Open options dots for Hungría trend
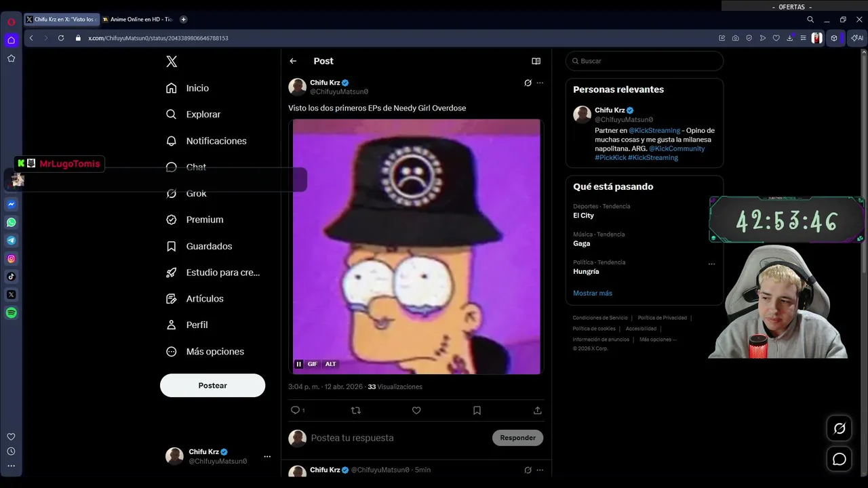The width and height of the screenshot is (868, 488). [711, 264]
